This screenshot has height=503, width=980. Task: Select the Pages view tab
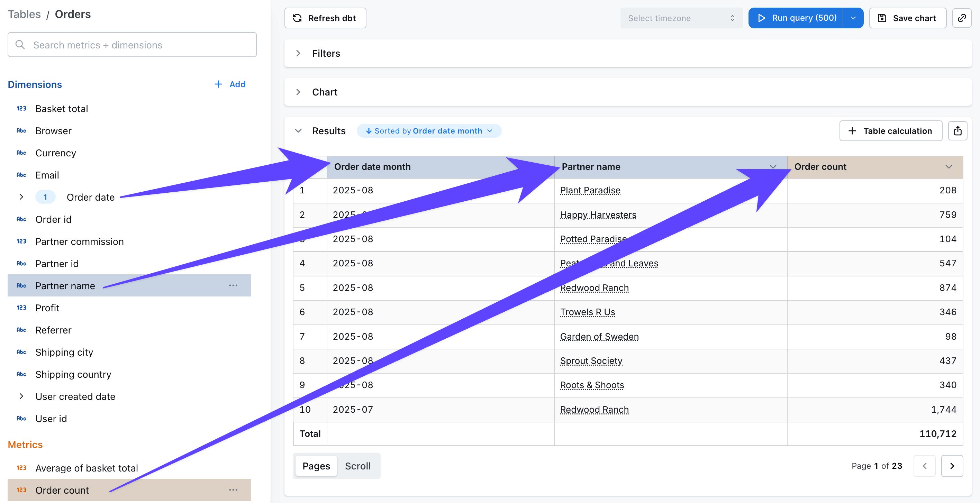[316, 466]
